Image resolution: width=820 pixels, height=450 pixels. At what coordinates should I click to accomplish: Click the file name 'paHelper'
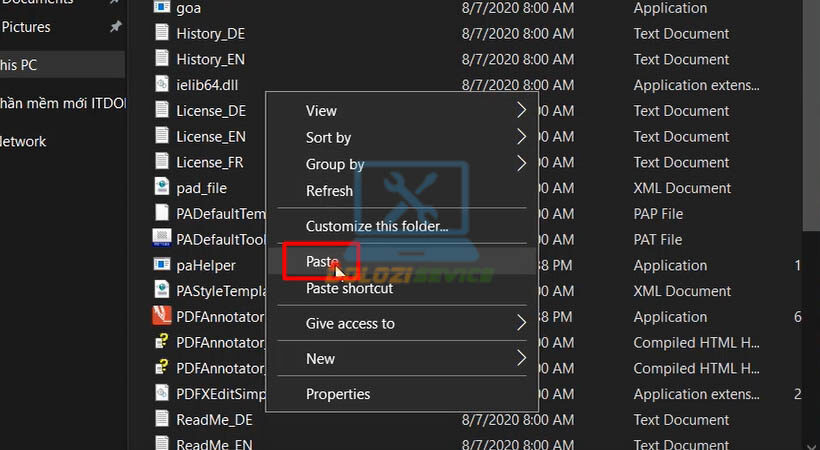pos(206,265)
